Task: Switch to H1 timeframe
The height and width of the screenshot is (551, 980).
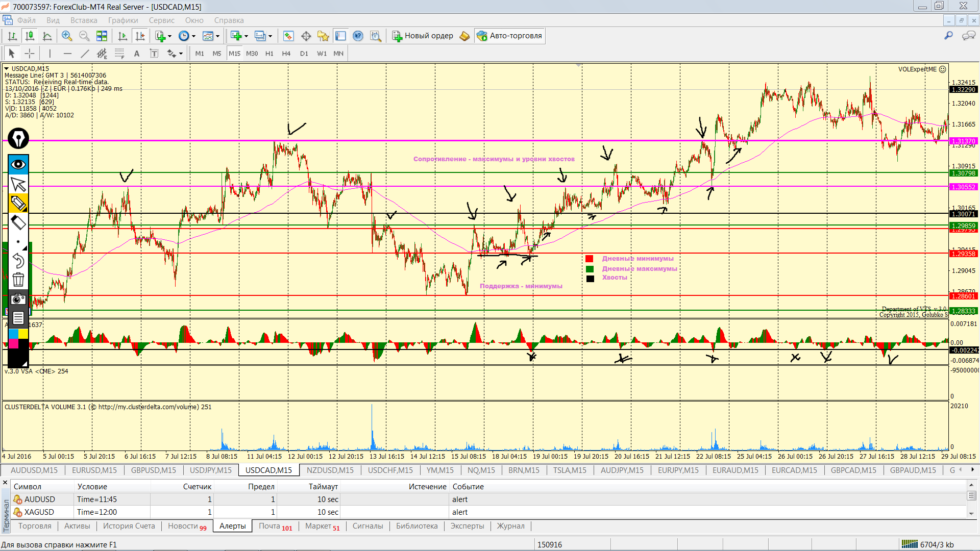Action: coord(269,53)
